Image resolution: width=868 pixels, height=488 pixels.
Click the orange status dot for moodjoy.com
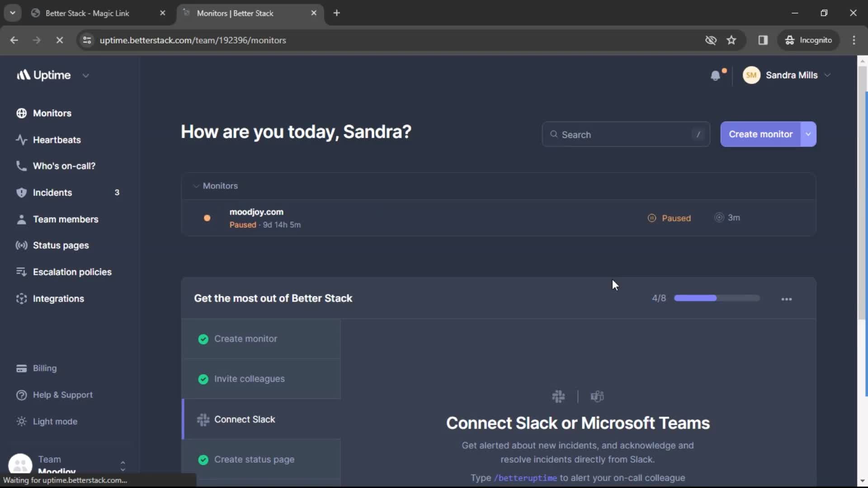point(207,218)
